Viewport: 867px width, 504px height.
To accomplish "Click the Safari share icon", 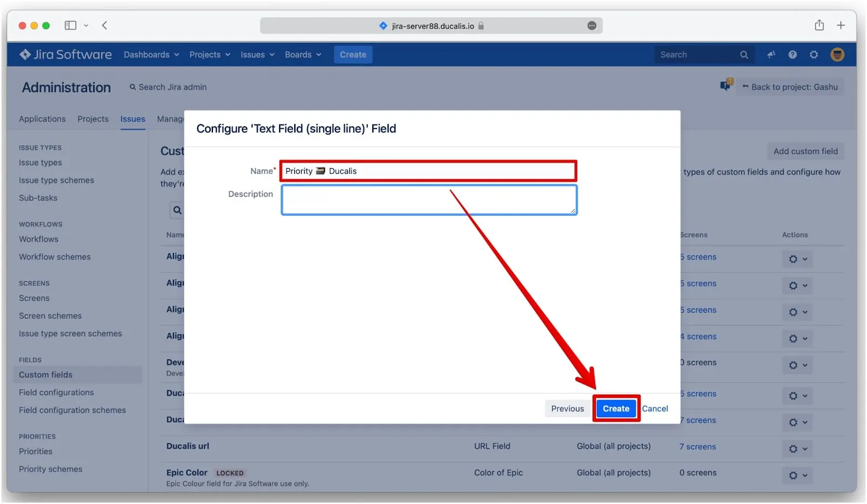I will (819, 25).
